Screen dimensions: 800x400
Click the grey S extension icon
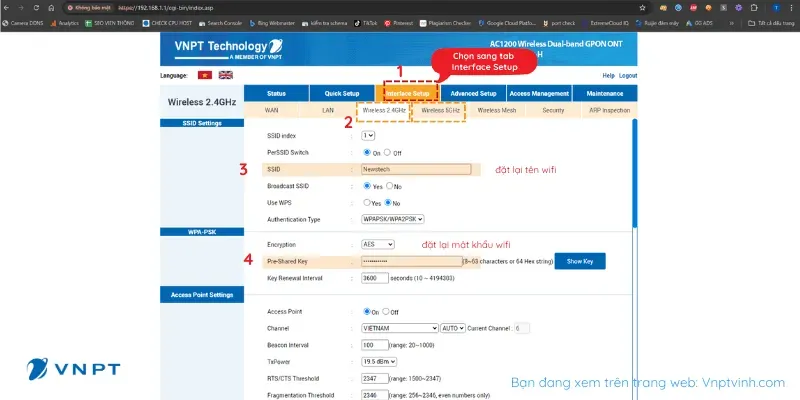(723, 8)
